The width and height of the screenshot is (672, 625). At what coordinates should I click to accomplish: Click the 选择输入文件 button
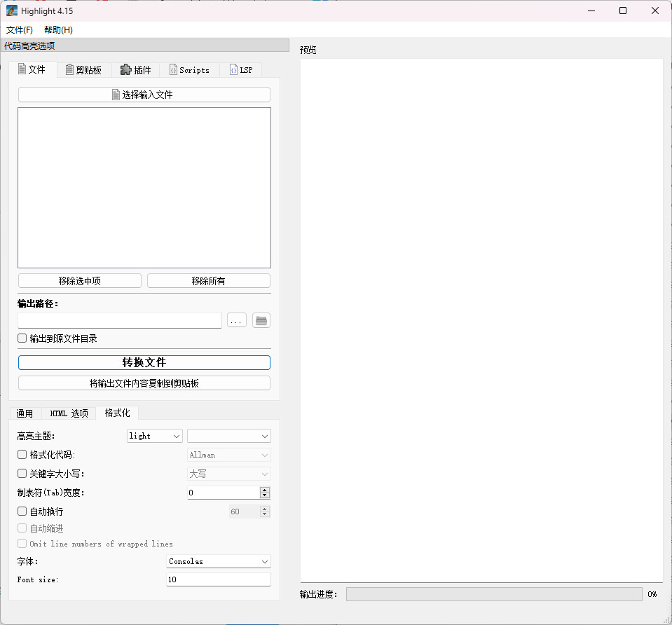(144, 95)
